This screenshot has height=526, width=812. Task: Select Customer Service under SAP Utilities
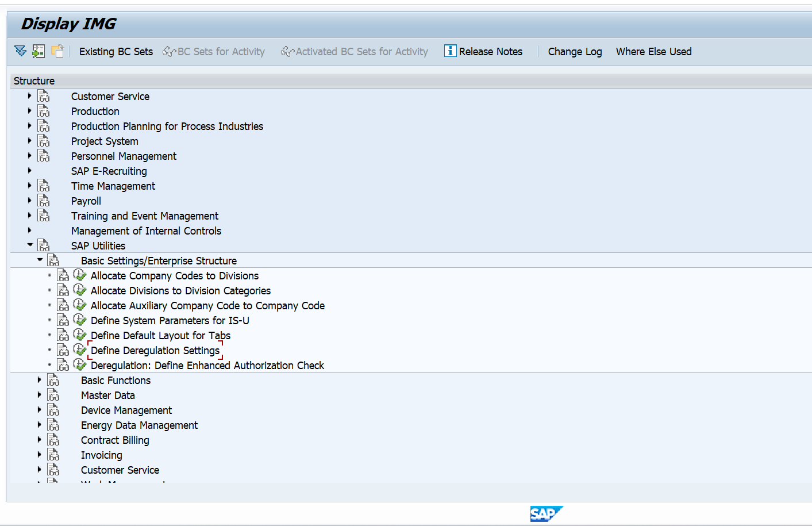tap(120, 470)
